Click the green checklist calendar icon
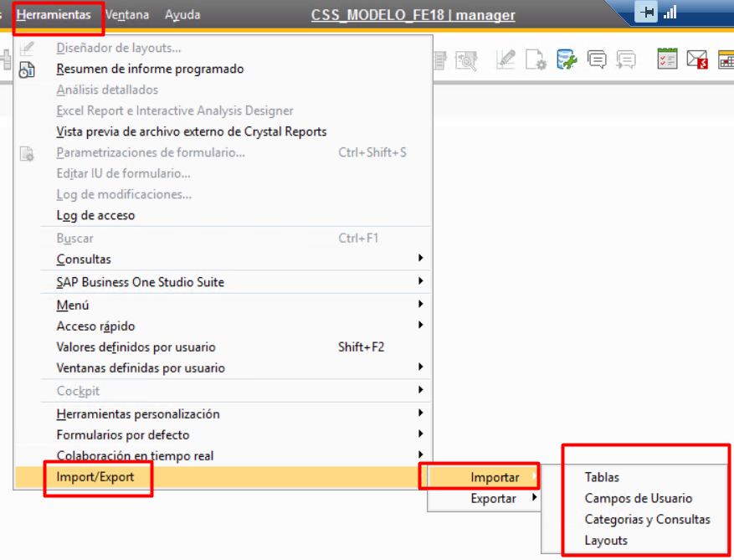 click(x=667, y=59)
